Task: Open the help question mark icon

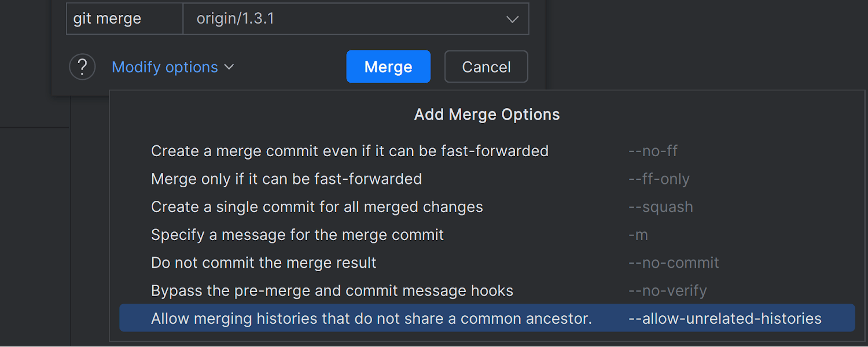Action: coord(82,67)
